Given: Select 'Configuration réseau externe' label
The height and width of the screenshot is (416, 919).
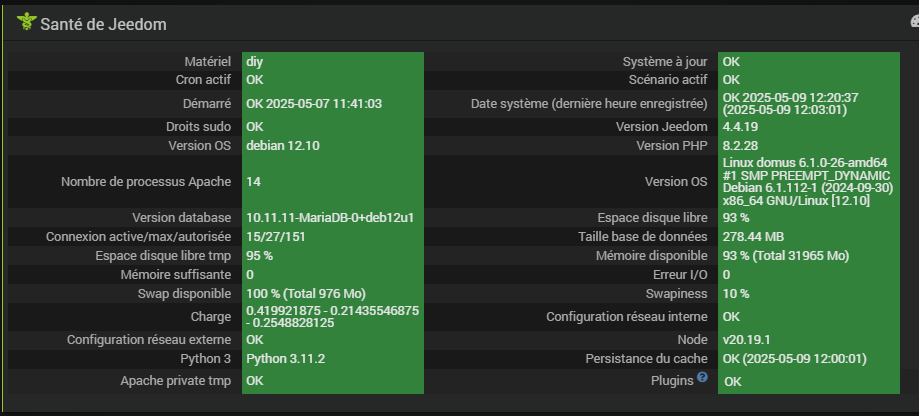Looking at the screenshot, I should point(149,340).
